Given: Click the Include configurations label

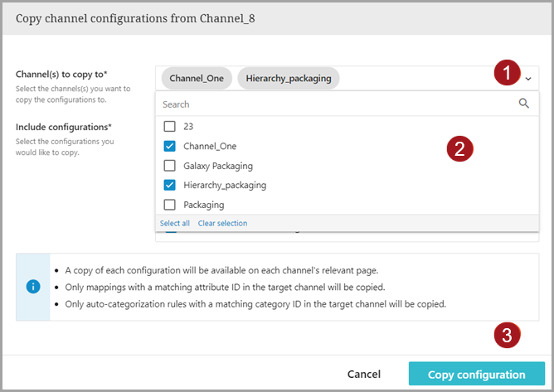Looking at the screenshot, I should (64, 127).
